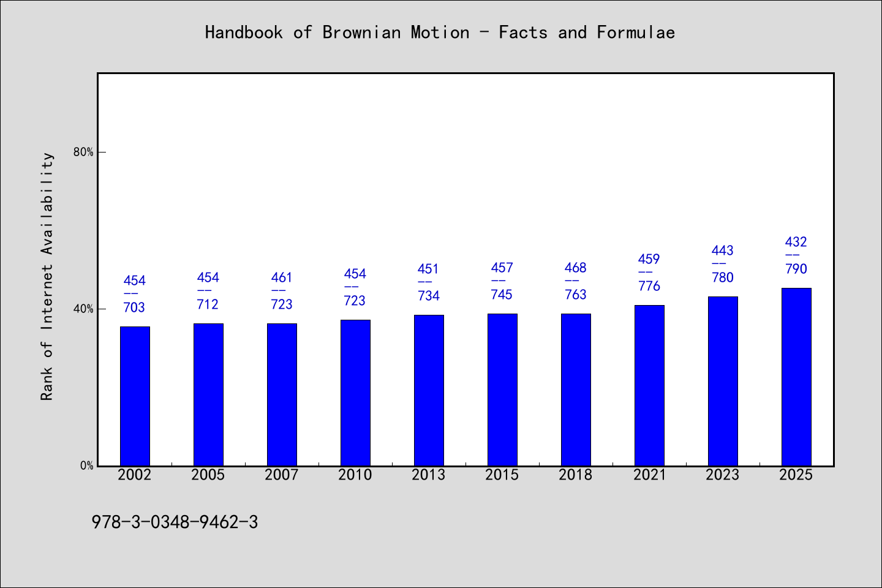Click the value 745 above the 2015 bar
The image size is (882, 588).
[x=502, y=295]
